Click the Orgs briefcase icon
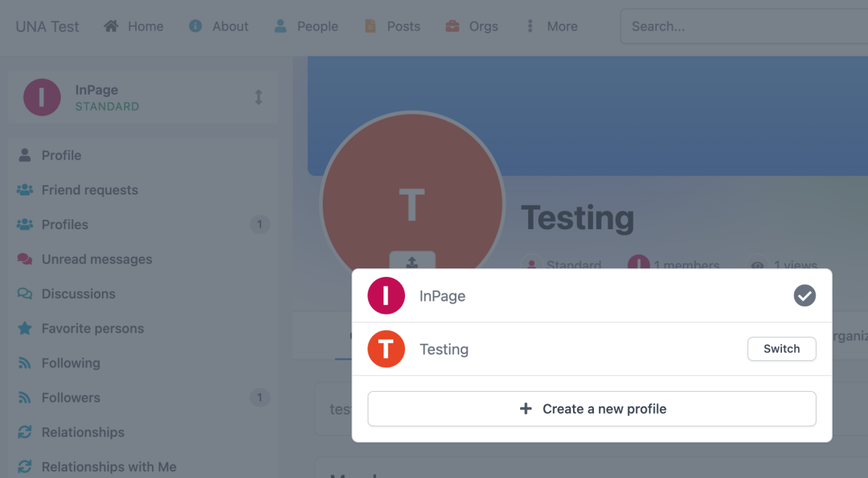Image resolution: width=868 pixels, height=478 pixels. click(453, 26)
